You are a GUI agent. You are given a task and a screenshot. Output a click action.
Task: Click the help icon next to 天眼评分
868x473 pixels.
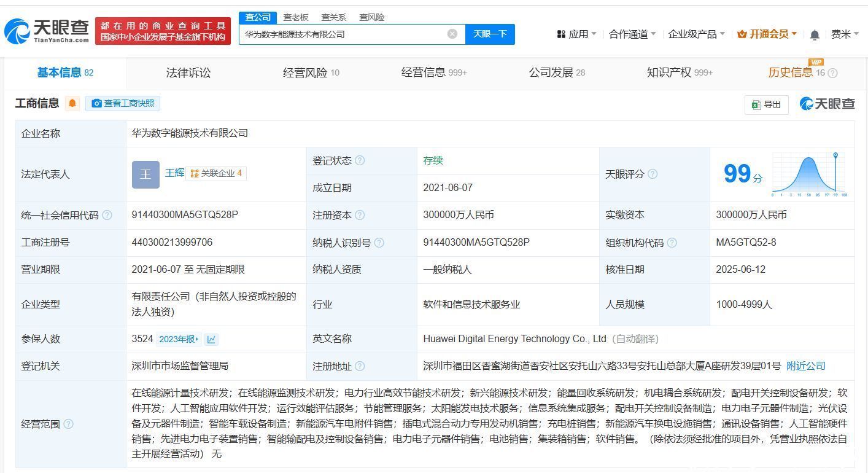[x=653, y=174]
